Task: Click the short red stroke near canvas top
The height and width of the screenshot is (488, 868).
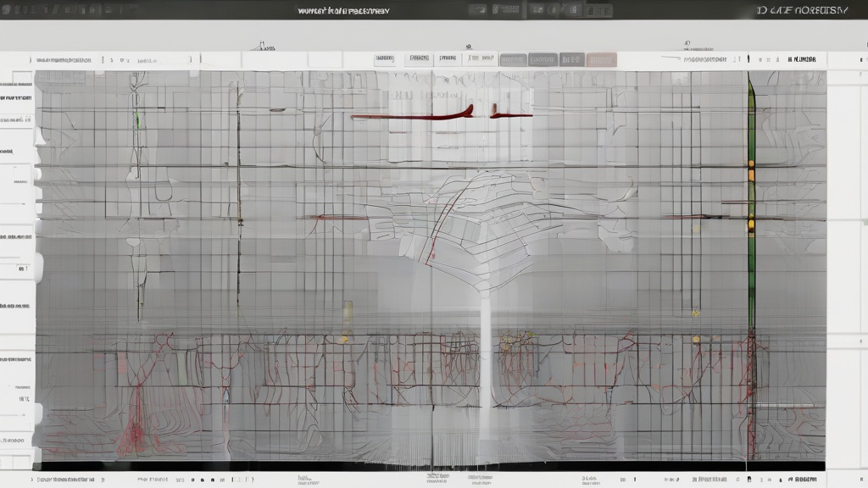Action: [511, 115]
